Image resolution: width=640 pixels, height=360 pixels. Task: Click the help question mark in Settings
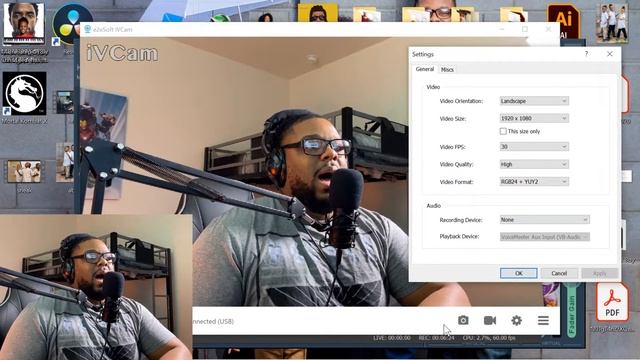coord(587,54)
